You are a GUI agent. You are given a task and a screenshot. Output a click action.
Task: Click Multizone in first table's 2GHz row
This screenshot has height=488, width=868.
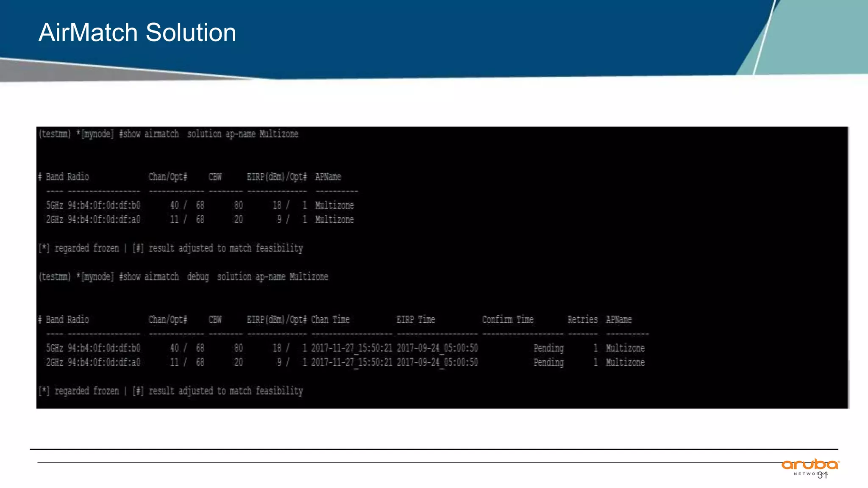coord(334,219)
